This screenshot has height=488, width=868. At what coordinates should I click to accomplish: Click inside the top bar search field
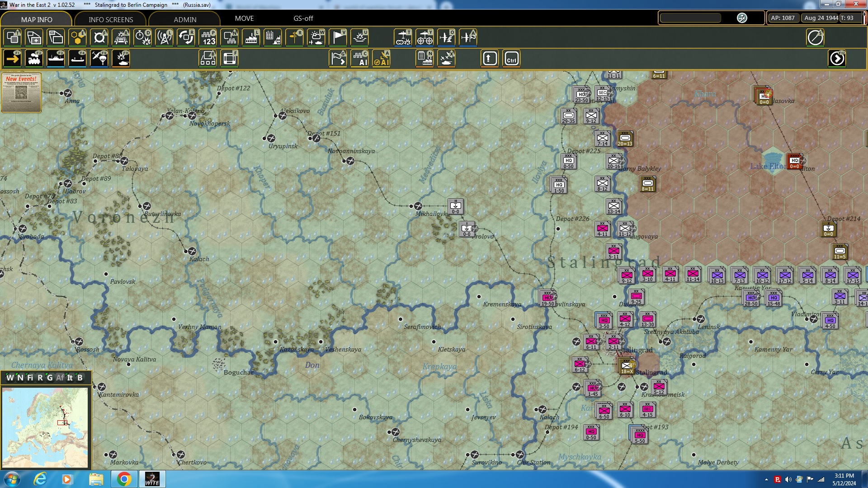coord(690,18)
